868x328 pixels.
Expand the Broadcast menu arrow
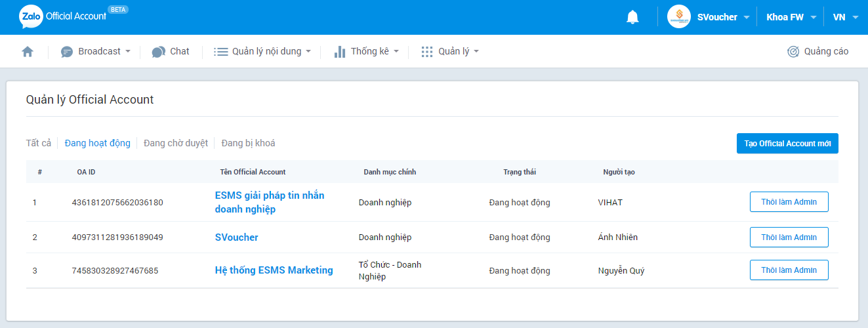point(128,52)
